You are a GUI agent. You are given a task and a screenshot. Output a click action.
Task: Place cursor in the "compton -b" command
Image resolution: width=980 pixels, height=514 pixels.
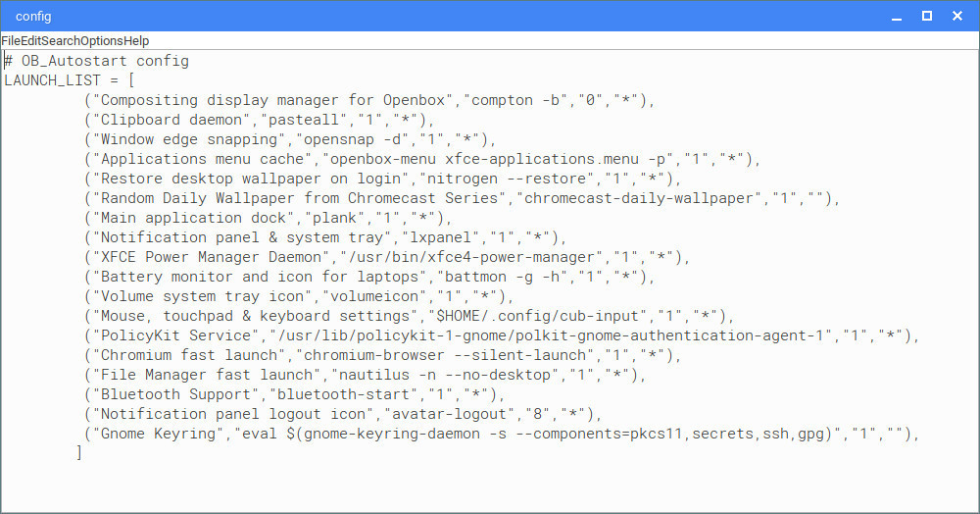coord(515,100)
